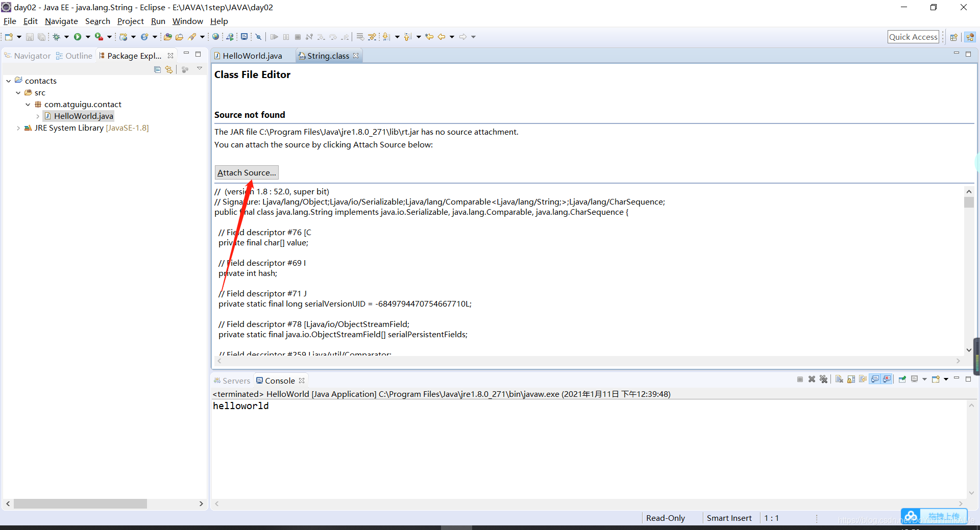
Task: Open the Package Explorer view menu triangle
Action: tap(200, 68)
